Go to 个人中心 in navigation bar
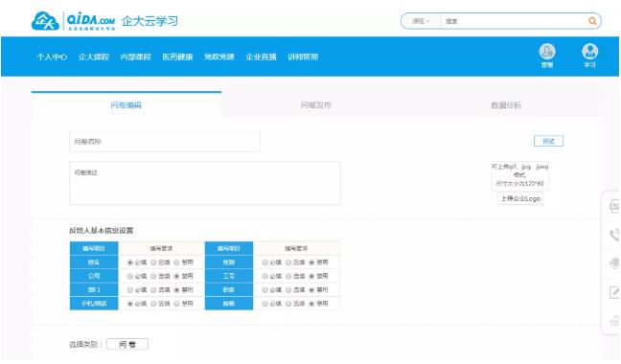Screen dimensions: 621x364 tap(52, 57)
